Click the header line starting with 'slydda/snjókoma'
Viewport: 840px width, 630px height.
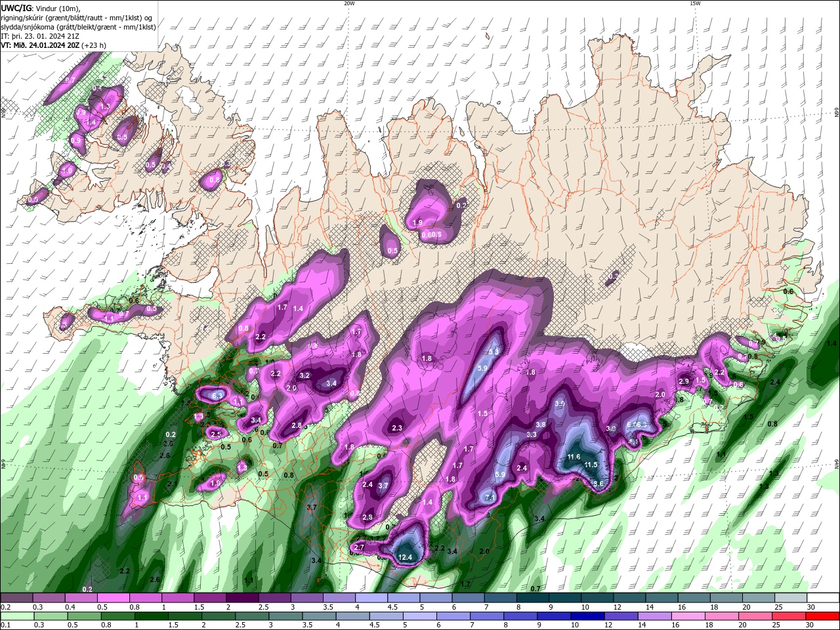[79, 27]
